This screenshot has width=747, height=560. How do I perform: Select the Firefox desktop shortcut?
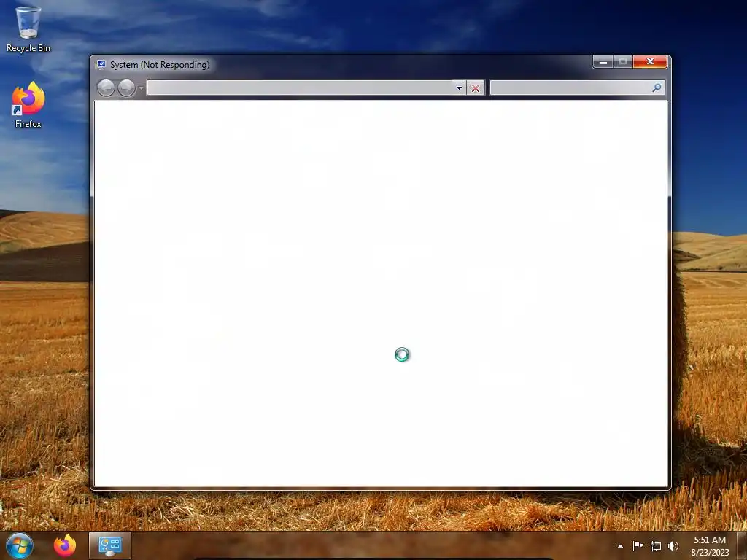[x=28, y=105]
